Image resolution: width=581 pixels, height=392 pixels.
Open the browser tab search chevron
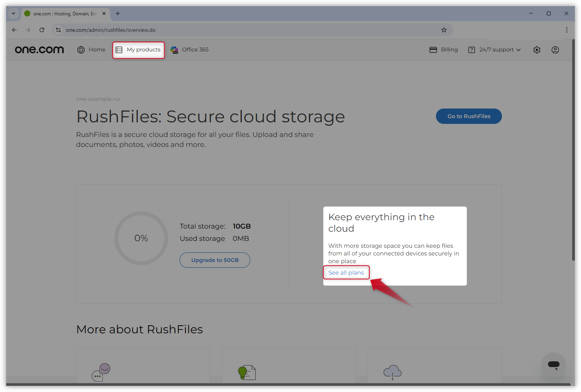[x=13, y=13]
